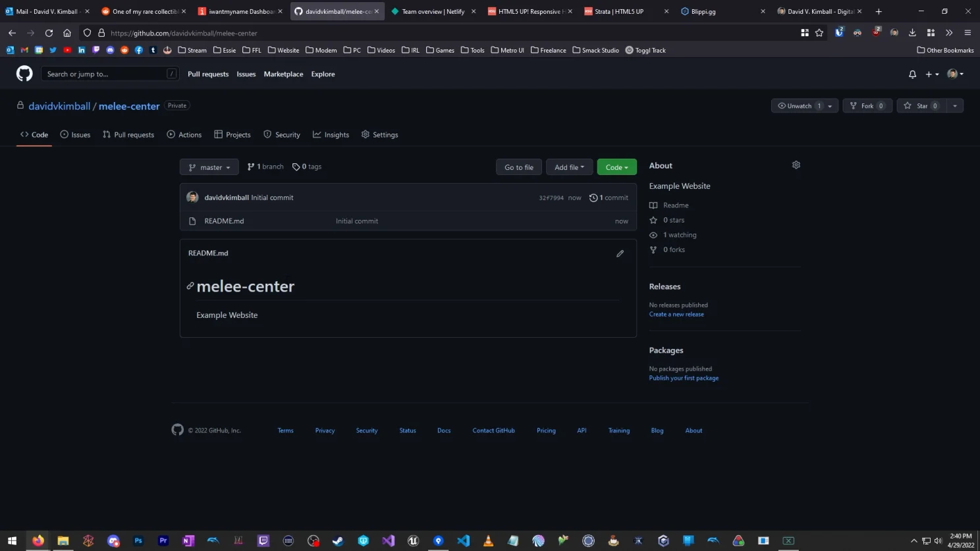Open the Add file dropdown
Viewport: 980px width, 551px height.
[x=568, y=167]
